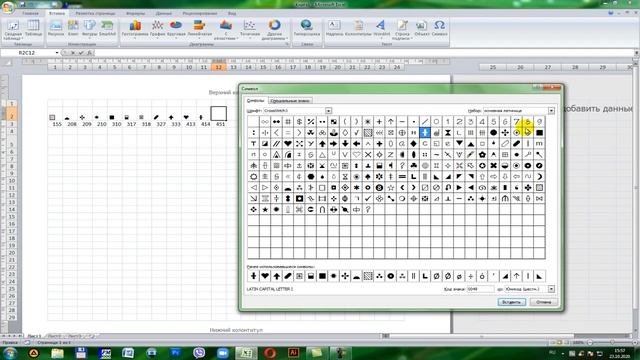Click the Строка подписи signature line icon
This screenshot has height=360, width=640.
pyautogui.click(x=402, y=30)
